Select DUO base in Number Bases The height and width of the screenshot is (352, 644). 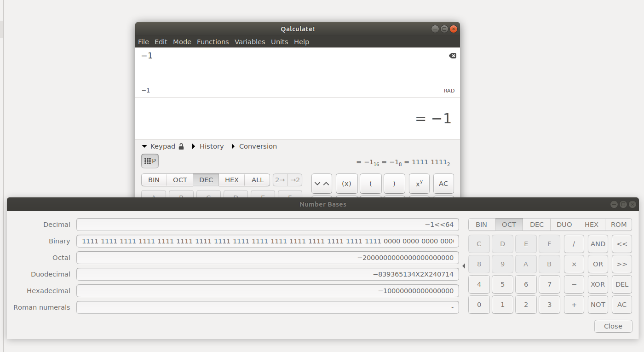pos(564,225)
